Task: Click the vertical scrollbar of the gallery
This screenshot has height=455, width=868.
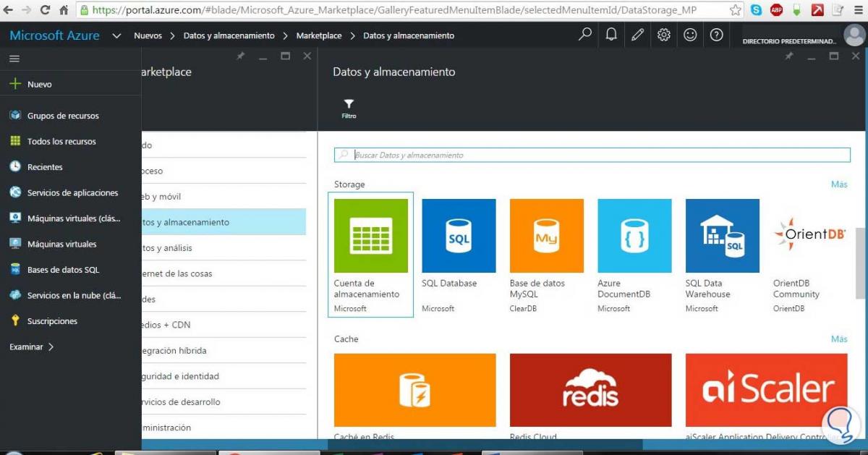Action: click(860, 263)
